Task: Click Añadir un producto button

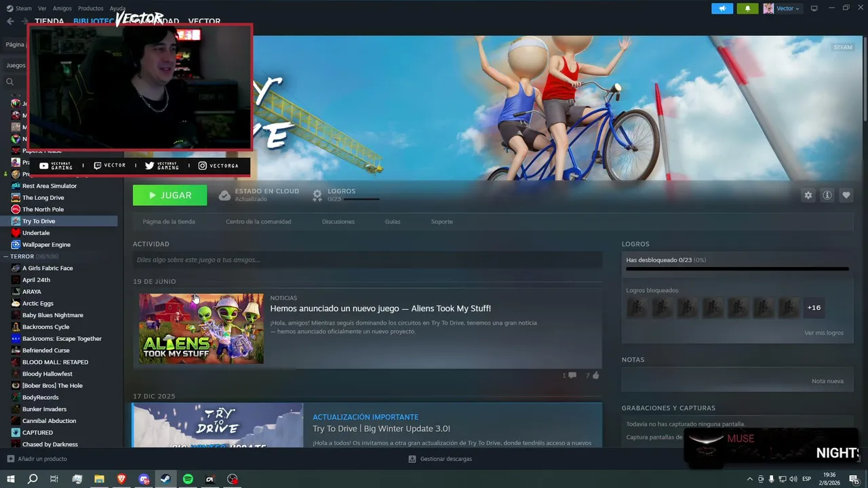Action: point(37,459)
